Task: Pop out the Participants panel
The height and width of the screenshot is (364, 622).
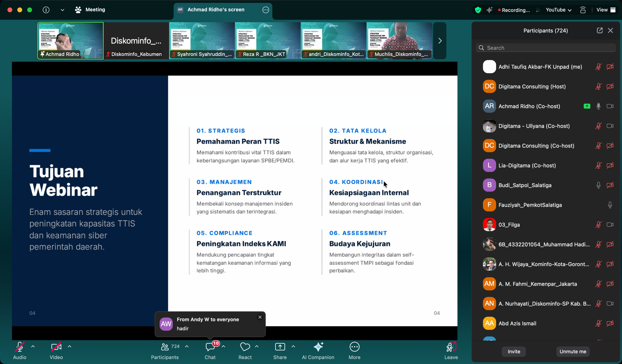Action: [x=600, y=30]
